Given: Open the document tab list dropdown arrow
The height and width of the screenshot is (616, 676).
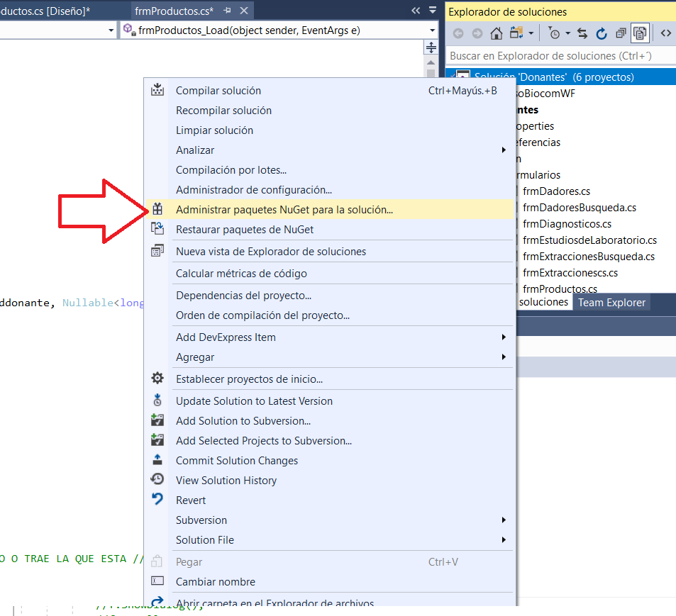Looking at the screenshot, I should pyautogui.click(x=433, y=11).
